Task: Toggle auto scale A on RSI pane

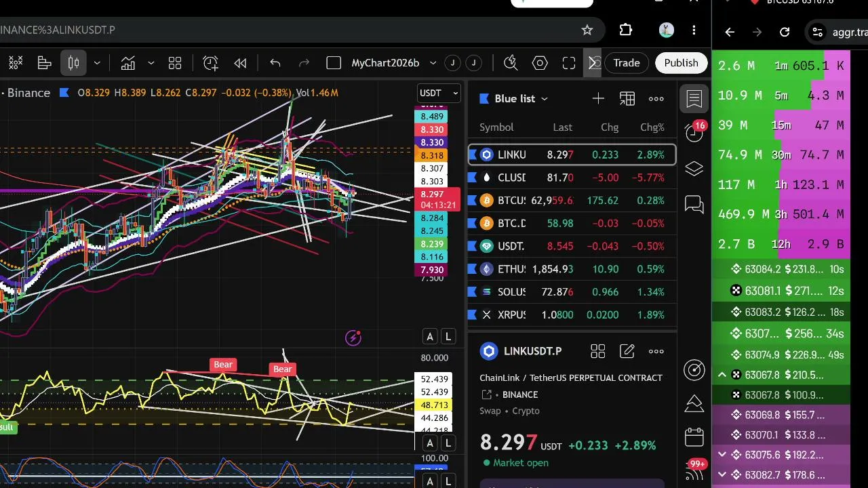Action: 430,444
